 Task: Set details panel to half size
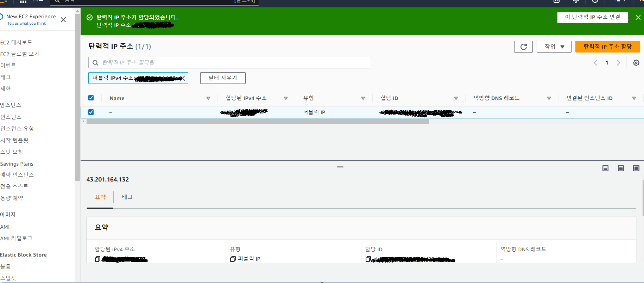pos(621,168)
